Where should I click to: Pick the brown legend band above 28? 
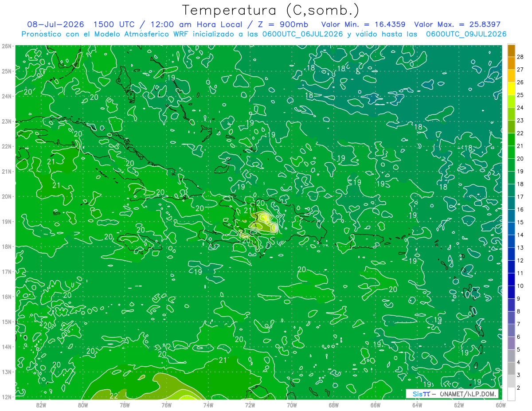point(511,51)
